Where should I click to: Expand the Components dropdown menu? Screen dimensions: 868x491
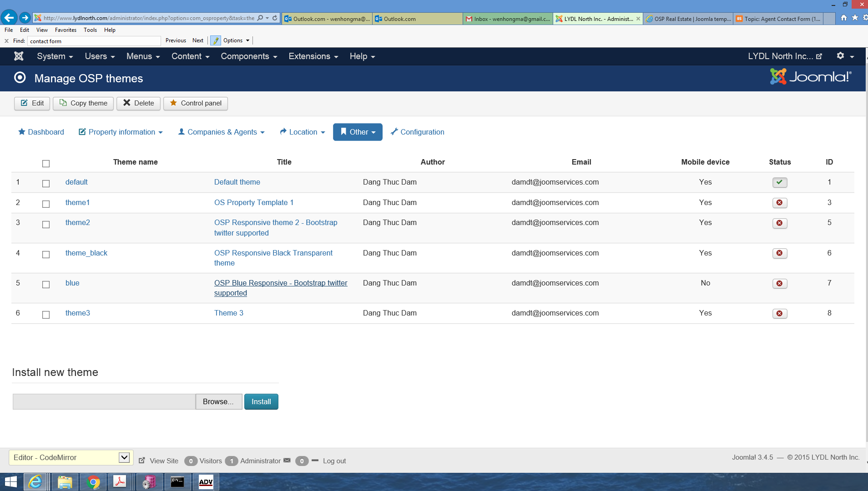point(249,56)
